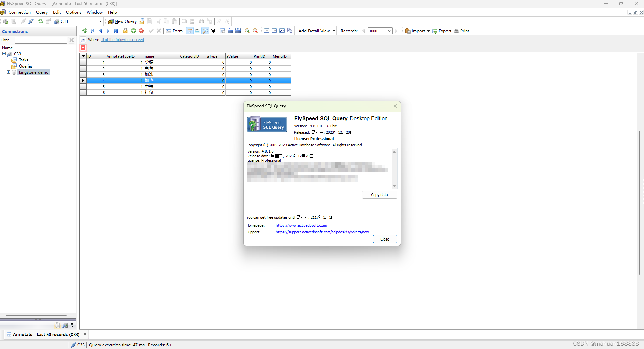Click the Export icon

tap(435, 31)
